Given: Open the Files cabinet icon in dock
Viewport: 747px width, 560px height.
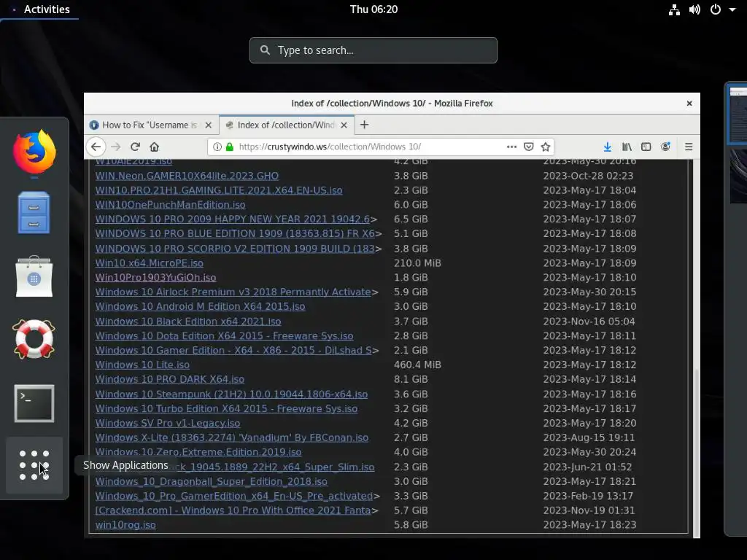Looking at the screenshot, I should 34,212.
